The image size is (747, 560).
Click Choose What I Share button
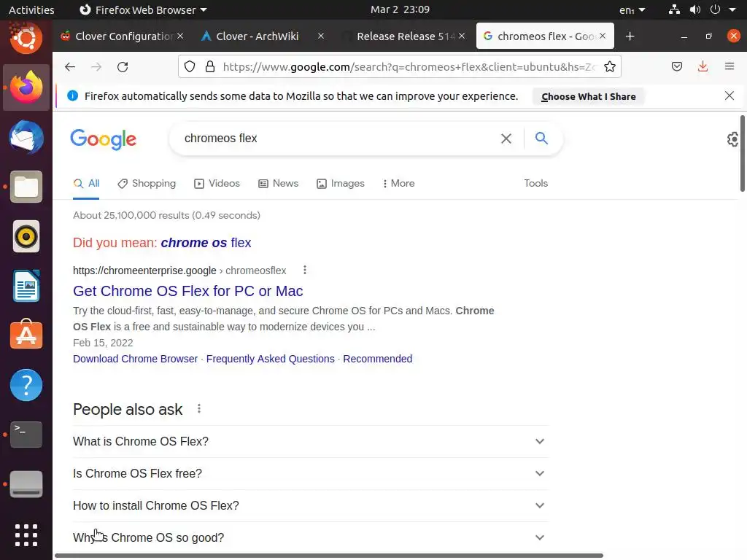pyautogui.click(x=589, y=96)
